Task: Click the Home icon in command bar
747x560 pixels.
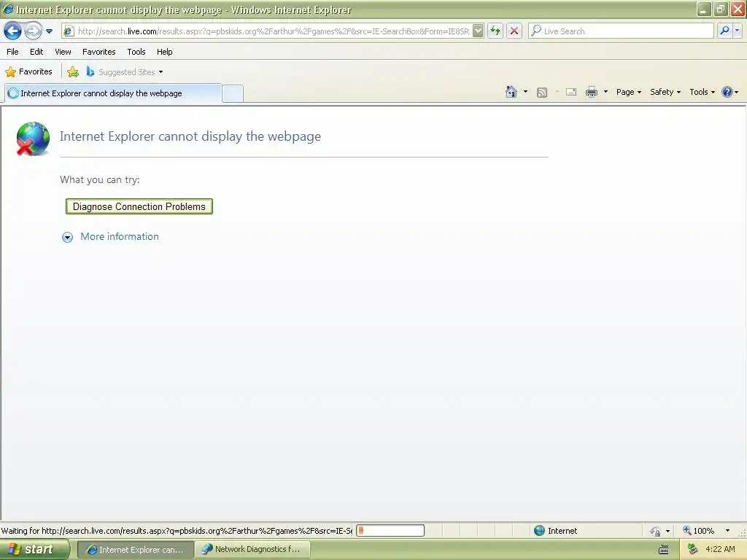Action: coord(511,92)
